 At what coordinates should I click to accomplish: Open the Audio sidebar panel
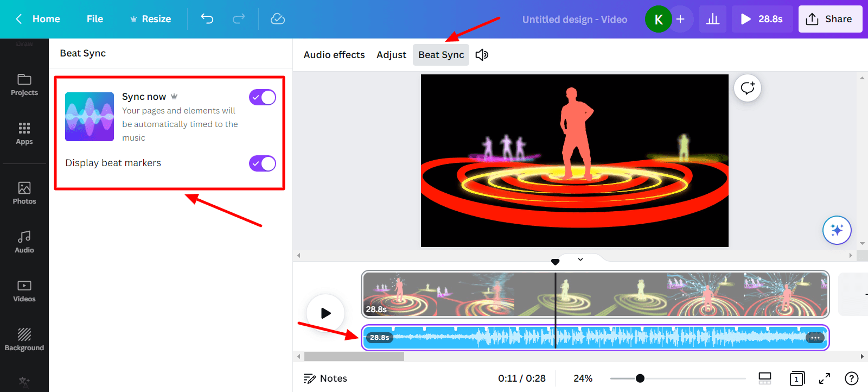click(x=24, y=242)
